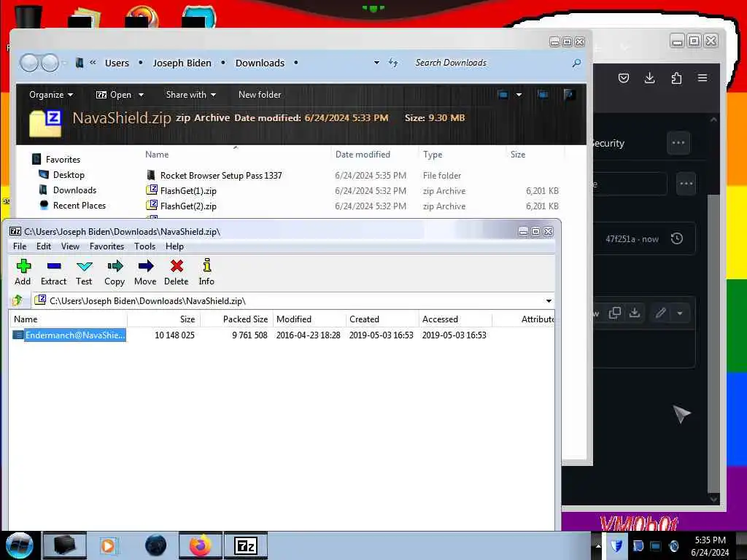
Task: Open Firefox downloads panel
Action: (649, 78)
